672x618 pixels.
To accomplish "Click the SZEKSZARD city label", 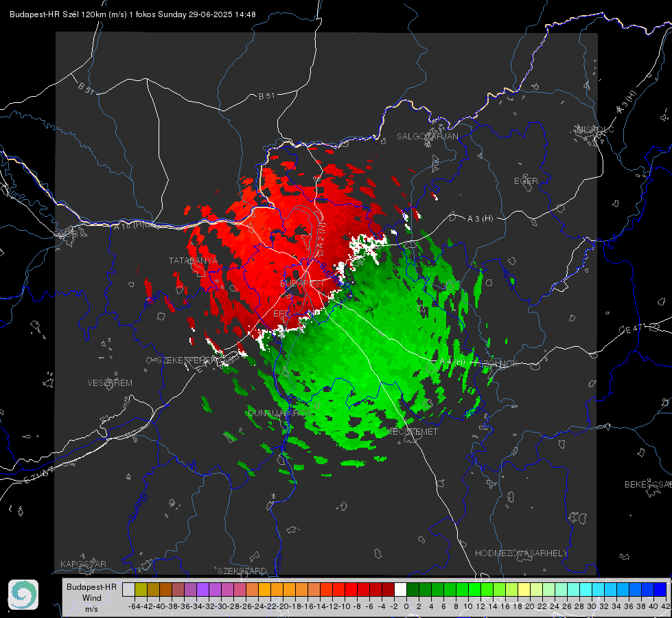I will [242, 571].
